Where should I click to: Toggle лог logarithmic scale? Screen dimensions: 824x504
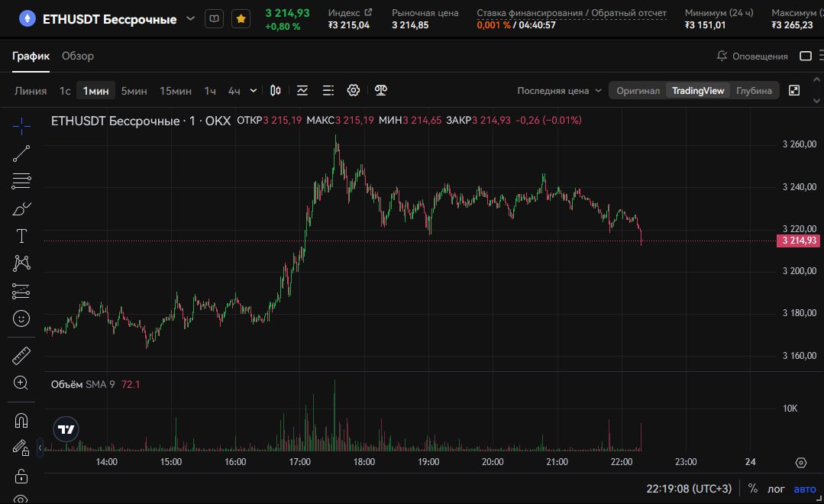point(776,489)
